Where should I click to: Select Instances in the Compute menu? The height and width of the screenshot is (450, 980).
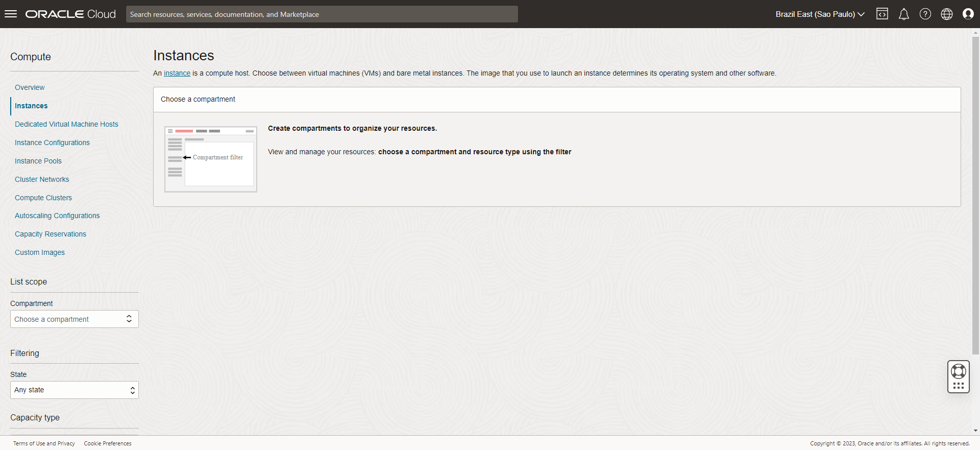coord(31,106)
